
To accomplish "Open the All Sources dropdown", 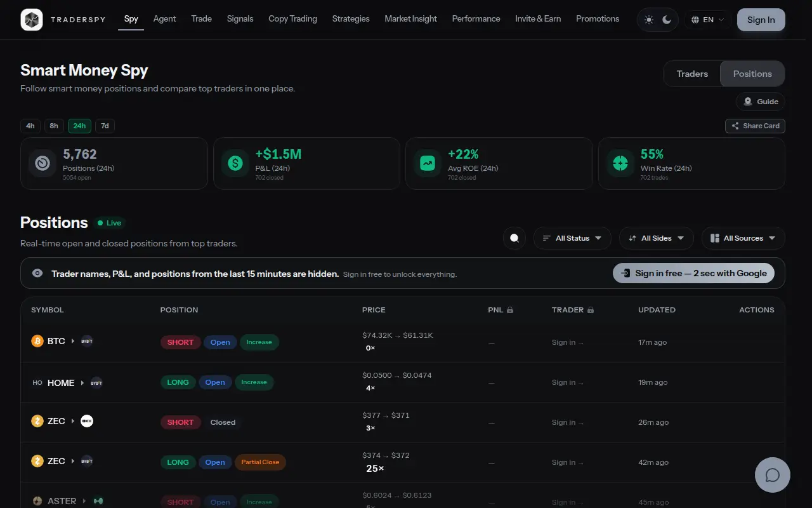I will pos(743,238).
